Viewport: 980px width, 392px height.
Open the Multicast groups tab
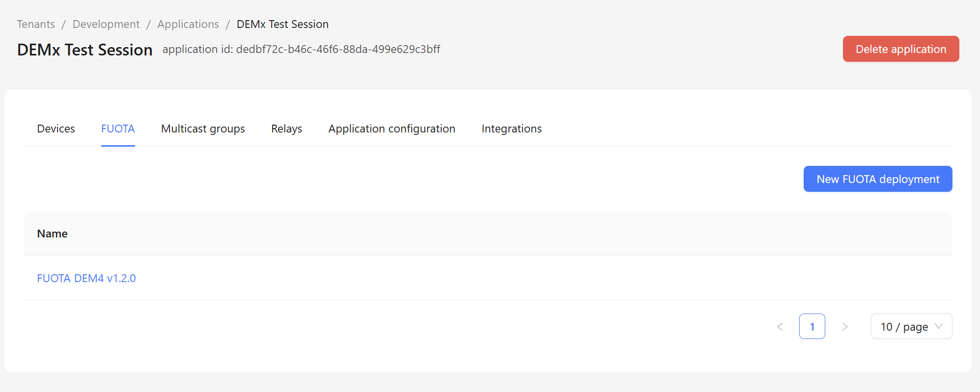[203, 129]
